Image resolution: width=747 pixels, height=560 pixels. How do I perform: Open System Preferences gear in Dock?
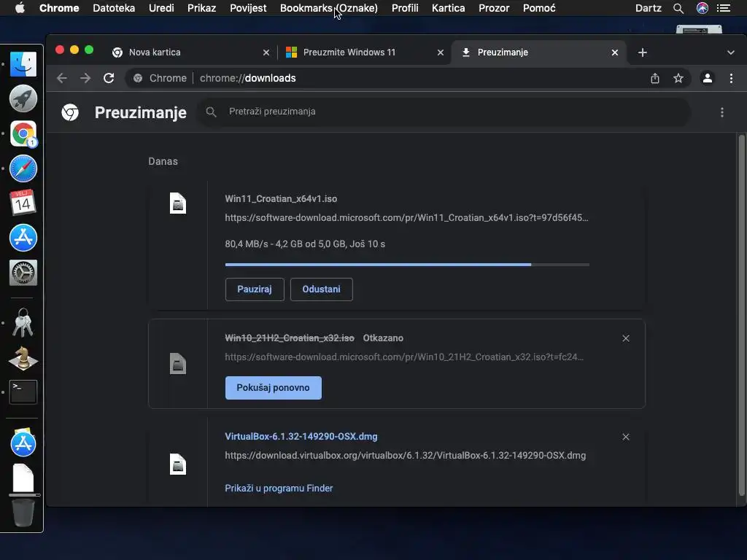coord(23,273)
